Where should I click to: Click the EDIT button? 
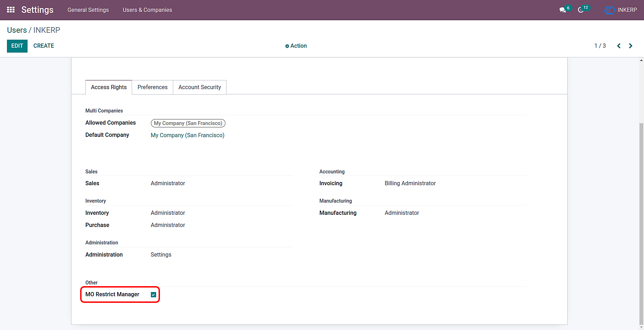17,46
